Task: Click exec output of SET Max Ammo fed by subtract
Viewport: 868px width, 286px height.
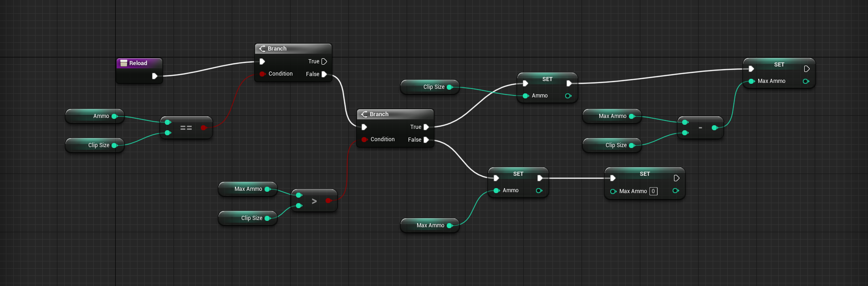Action: point(807,69)
